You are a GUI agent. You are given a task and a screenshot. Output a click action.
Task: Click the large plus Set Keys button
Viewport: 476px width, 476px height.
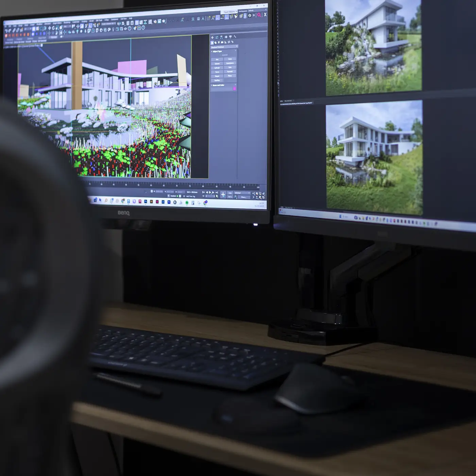223,195
